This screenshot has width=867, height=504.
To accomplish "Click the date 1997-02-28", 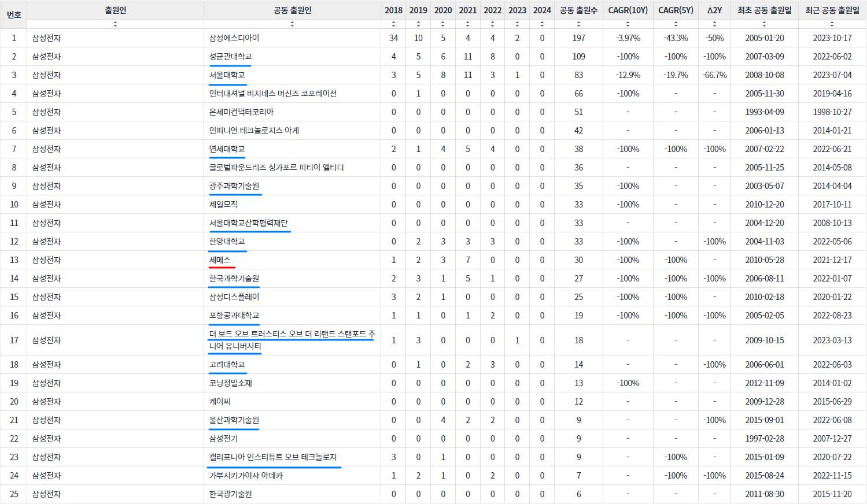I will [764, 439].
